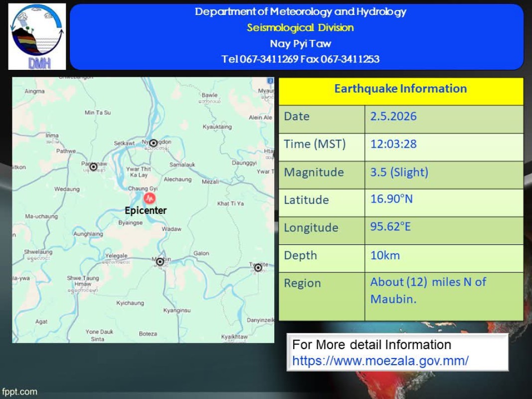Click the Yelegale place label on the map
The height and width of the screenshot is (399, 532).
tap(116, 255)
